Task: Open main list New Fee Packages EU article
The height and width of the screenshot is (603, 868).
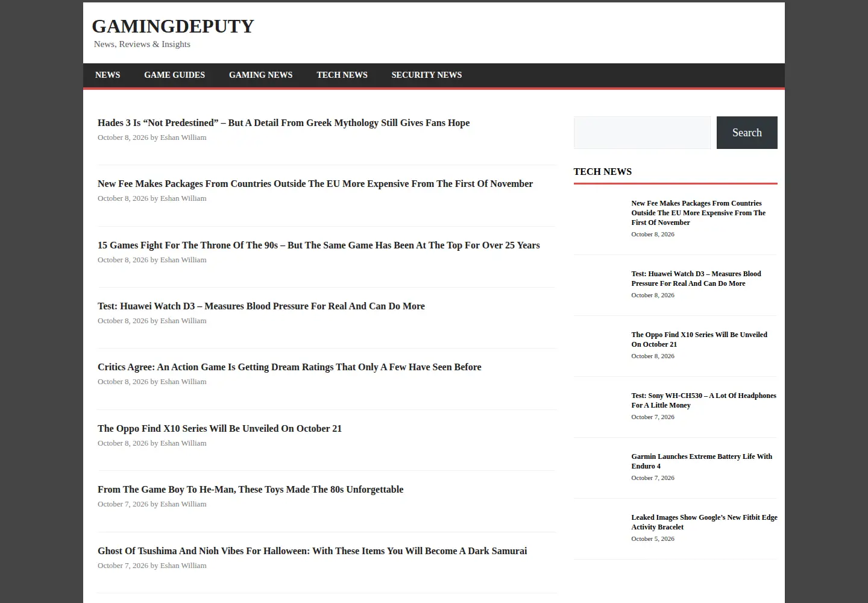Action: click(x=315, y=183)
